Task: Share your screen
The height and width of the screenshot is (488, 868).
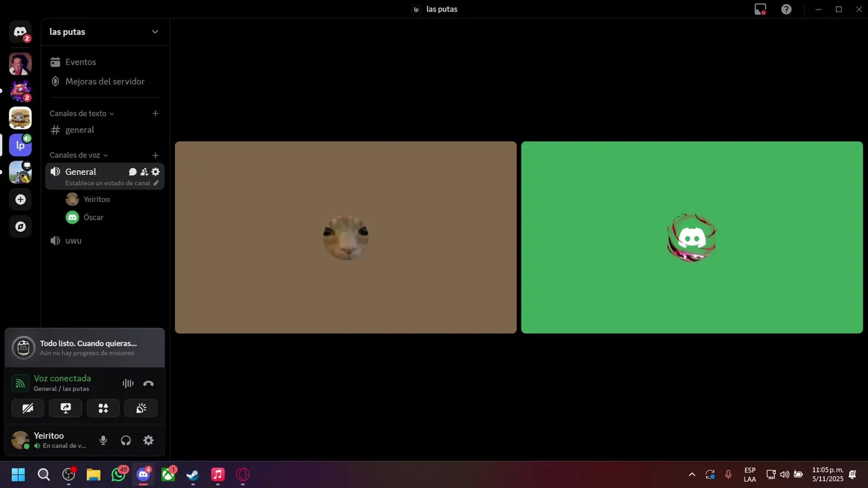Action: tap(66, 408)
